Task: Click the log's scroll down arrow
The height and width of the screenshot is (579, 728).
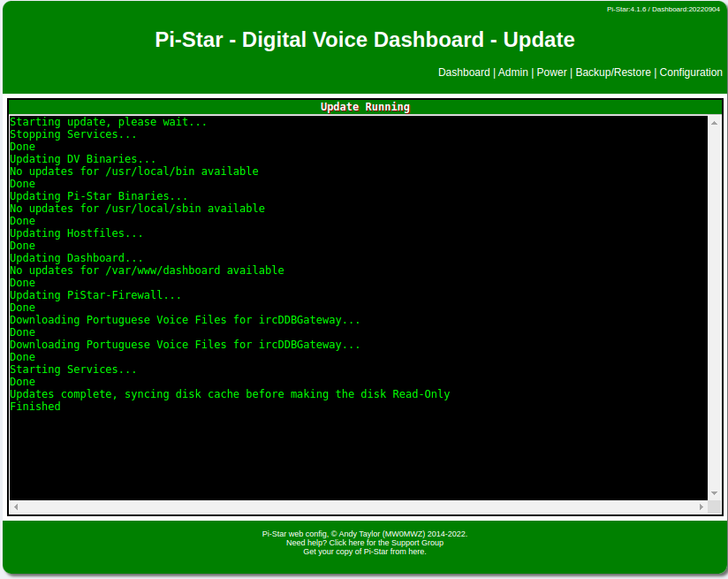Action: tap(714, 493)
